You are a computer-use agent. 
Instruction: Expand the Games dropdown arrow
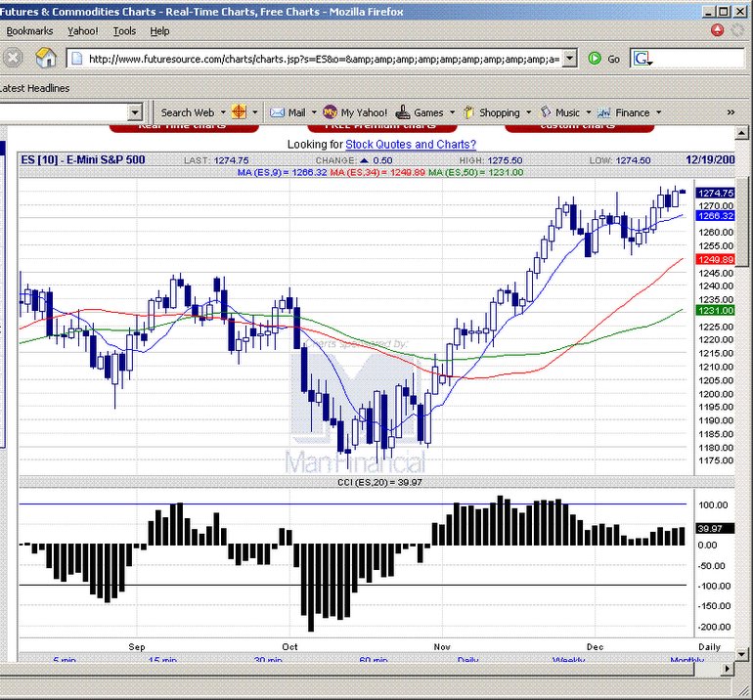[x=452, y=112]
